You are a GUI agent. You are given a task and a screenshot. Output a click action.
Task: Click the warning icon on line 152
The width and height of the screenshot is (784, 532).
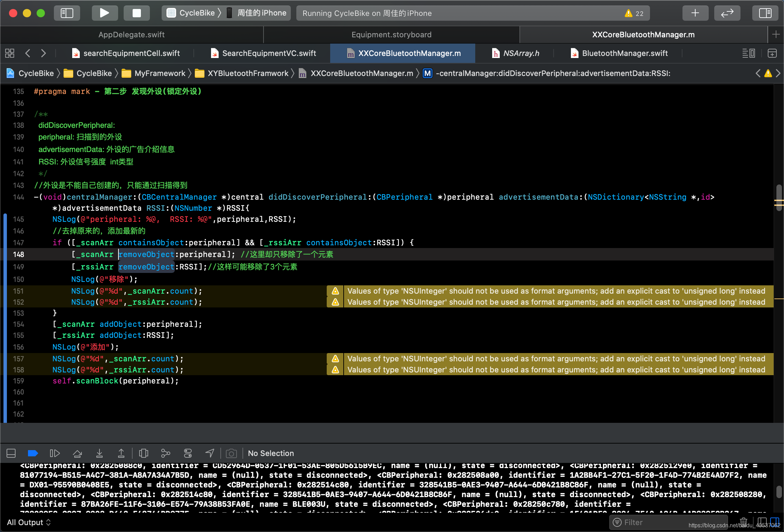coord(335,302)
